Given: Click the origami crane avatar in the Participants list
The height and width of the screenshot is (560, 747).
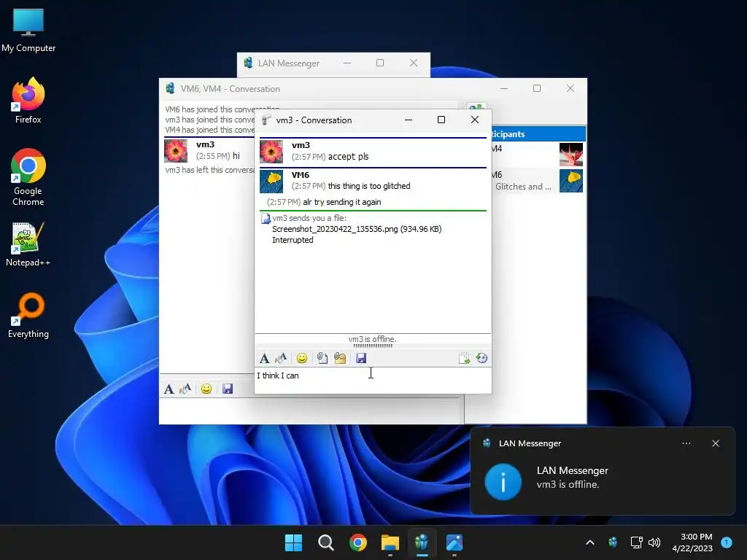Looking at the screenshot, I should point(571,155).
